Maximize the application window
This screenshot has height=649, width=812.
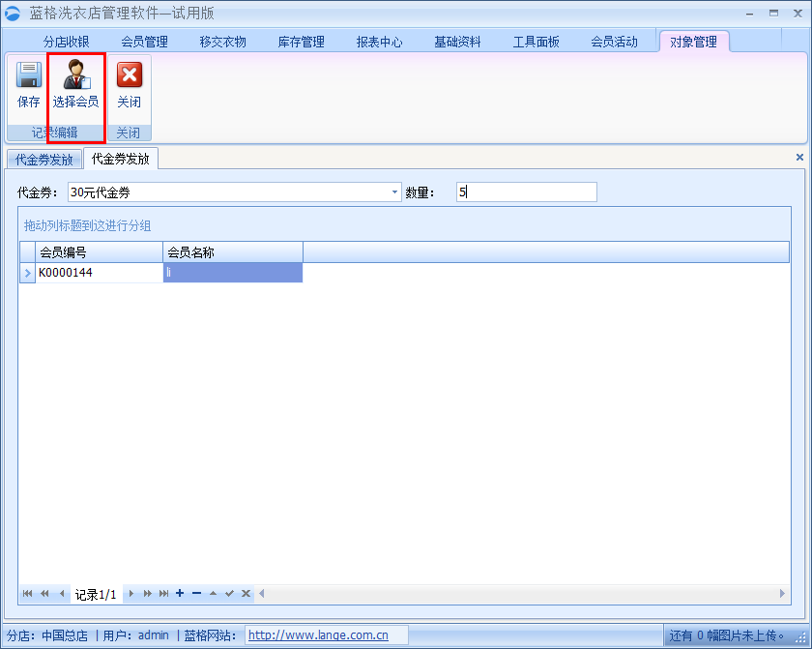pyautogui.click(x=773, y=14)
